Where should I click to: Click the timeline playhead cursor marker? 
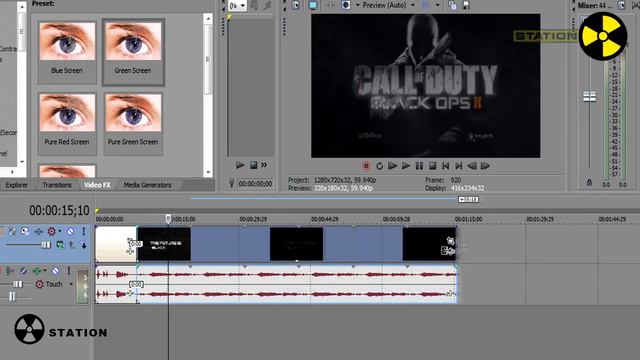168,219
